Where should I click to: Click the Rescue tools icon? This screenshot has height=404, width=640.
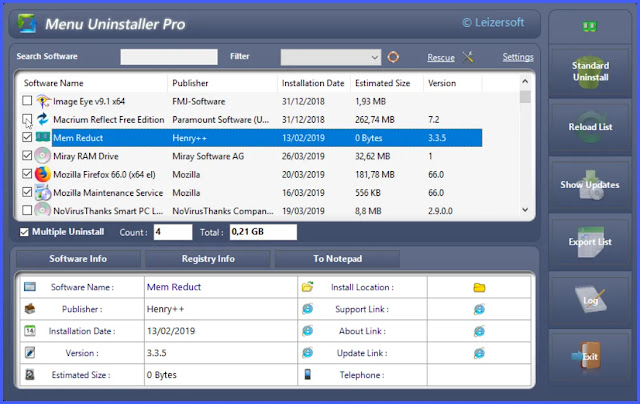pos(468,57)
